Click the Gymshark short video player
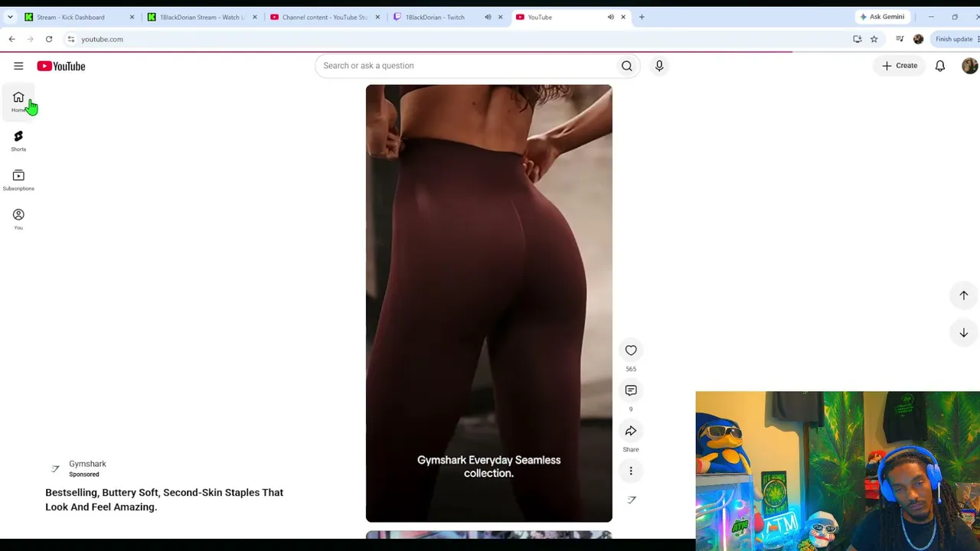The width and height of the screenshot is (980, 551). [489, 303]
